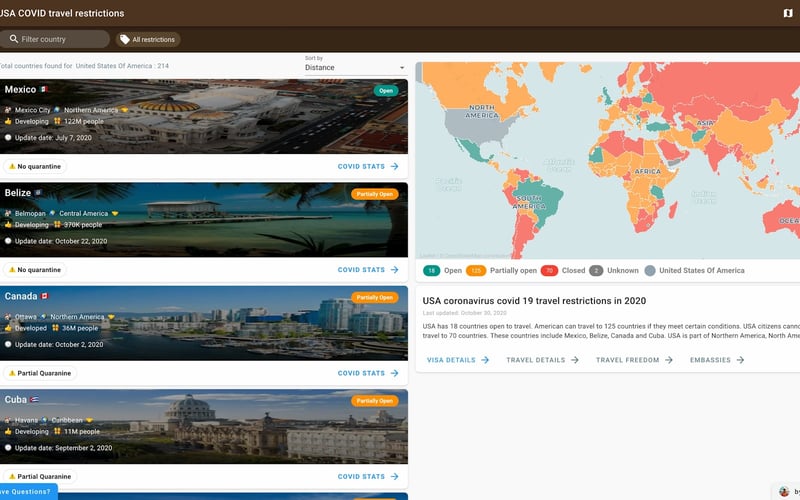Click Canada's Partially Open badge
800x500 pixels.
(374, 297)
